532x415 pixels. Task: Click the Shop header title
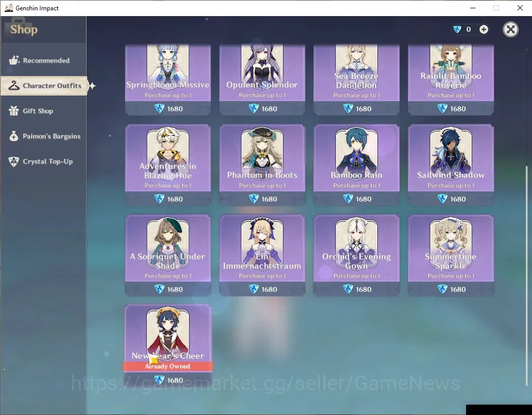[x=24, y=30]
